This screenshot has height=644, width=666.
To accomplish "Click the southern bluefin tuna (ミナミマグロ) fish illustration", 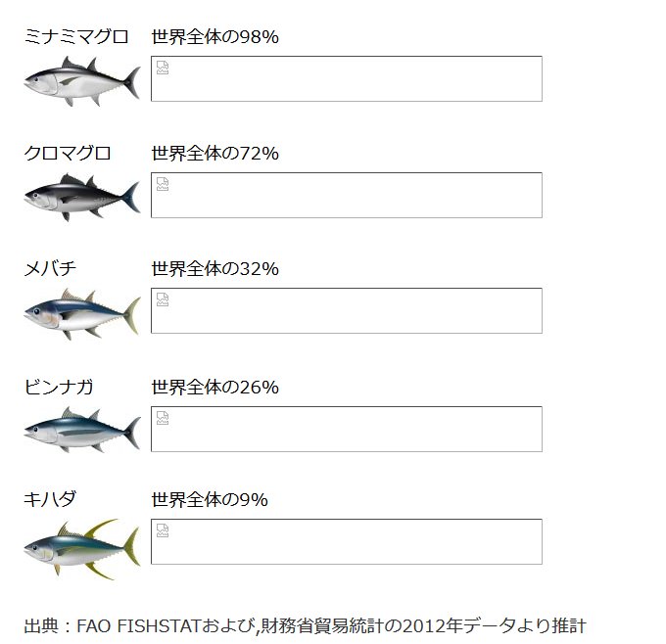I will click(x=81, y=81).
